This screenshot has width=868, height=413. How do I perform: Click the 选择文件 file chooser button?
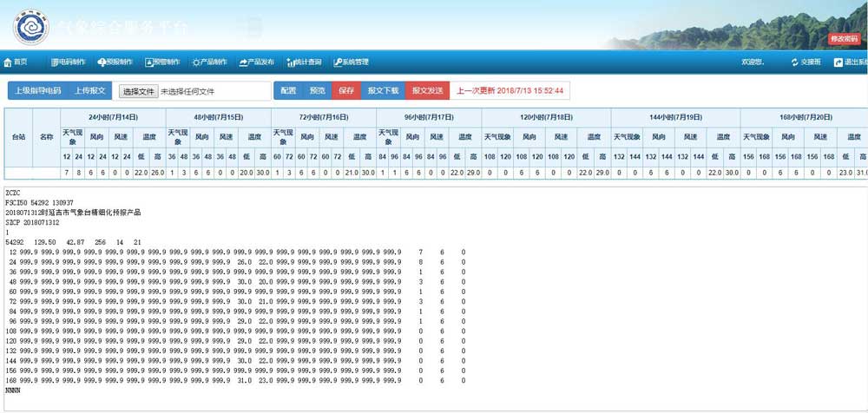pyautogui.click(x=138, y=91)
